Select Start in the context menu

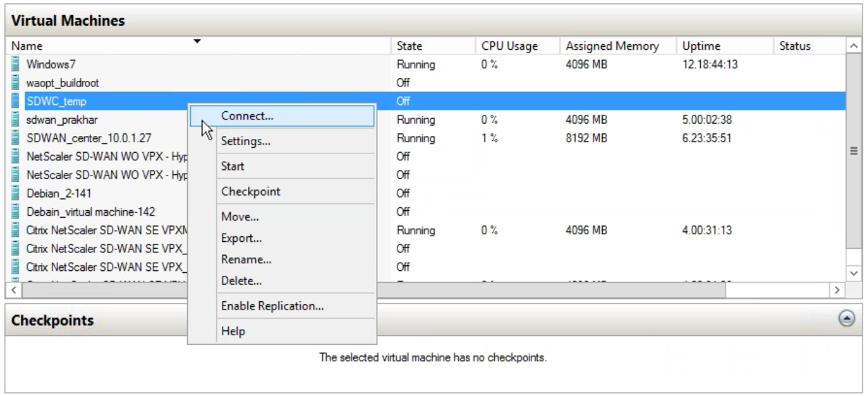(282, 167)
